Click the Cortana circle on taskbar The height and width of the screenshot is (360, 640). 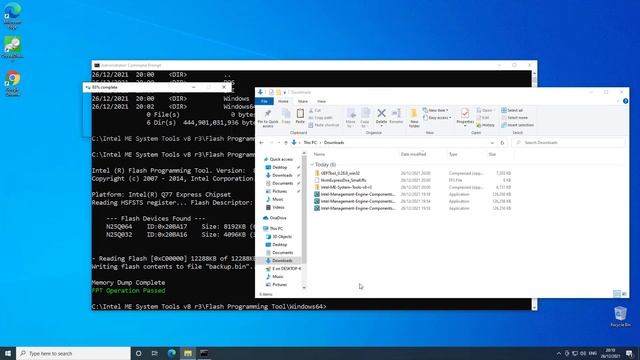(x=138, y=353)
